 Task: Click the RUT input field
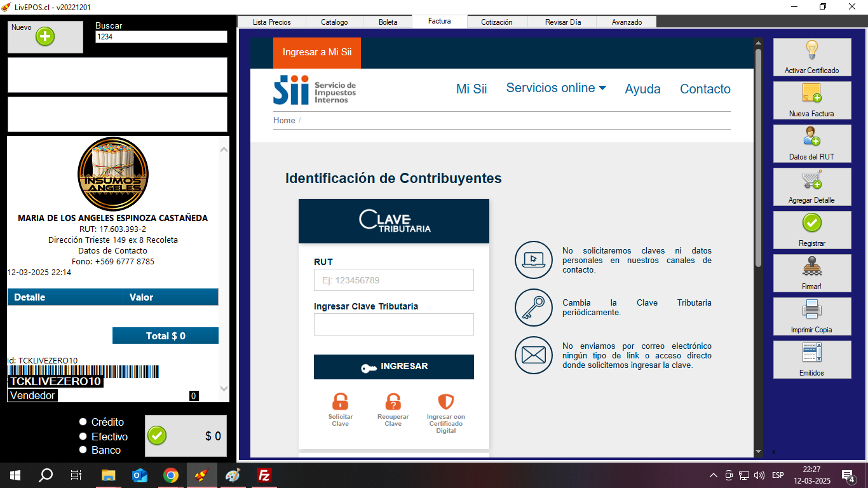coord(394,280)
